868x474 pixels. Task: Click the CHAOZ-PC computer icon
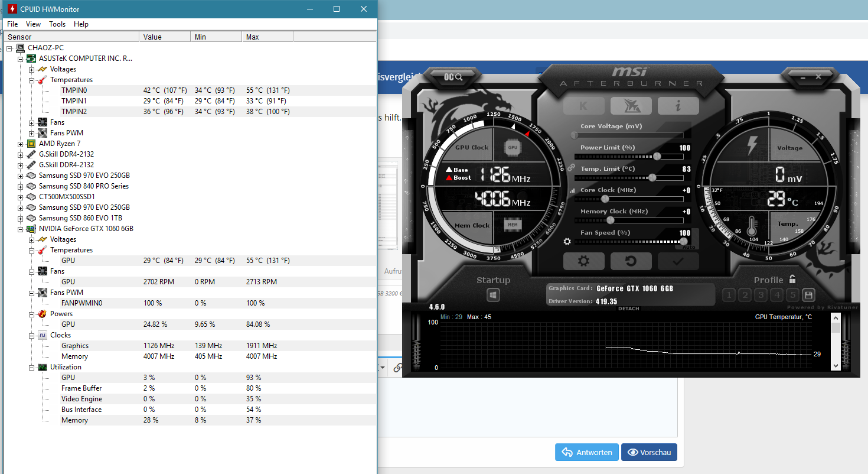(x=21, y=48)
